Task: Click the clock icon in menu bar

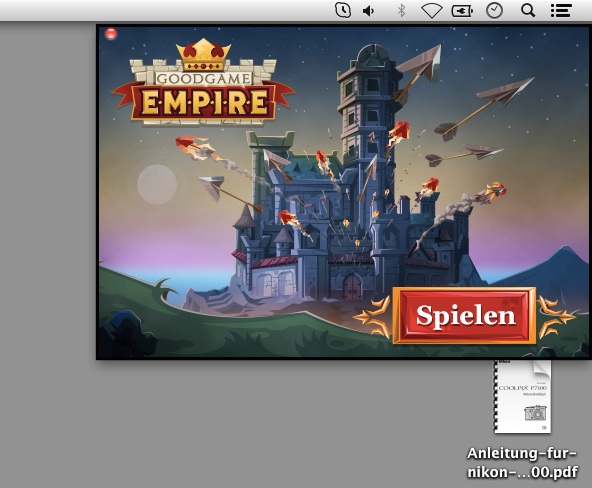Action: pyautogui.click(x=494, y=10)
